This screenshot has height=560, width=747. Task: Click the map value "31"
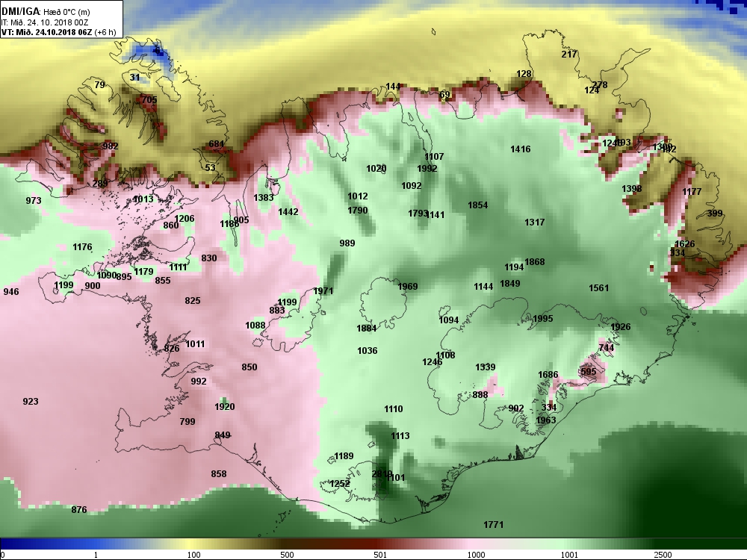click(x=134, y=78)
